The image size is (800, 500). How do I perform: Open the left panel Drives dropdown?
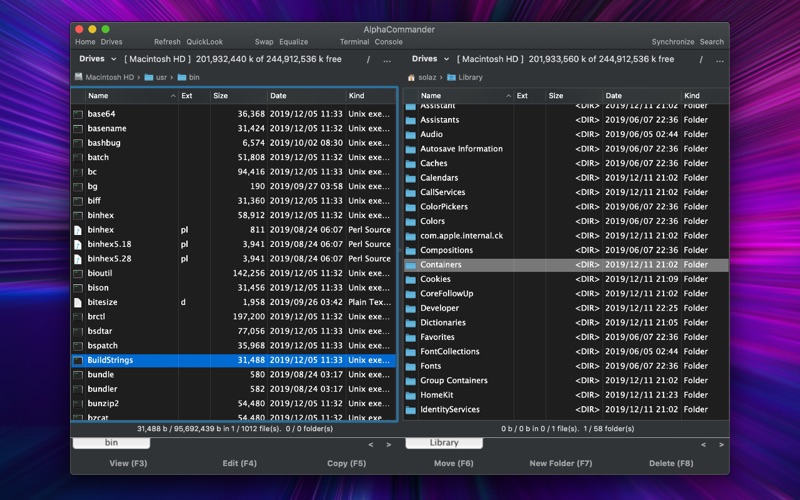(x=97, y=59)
